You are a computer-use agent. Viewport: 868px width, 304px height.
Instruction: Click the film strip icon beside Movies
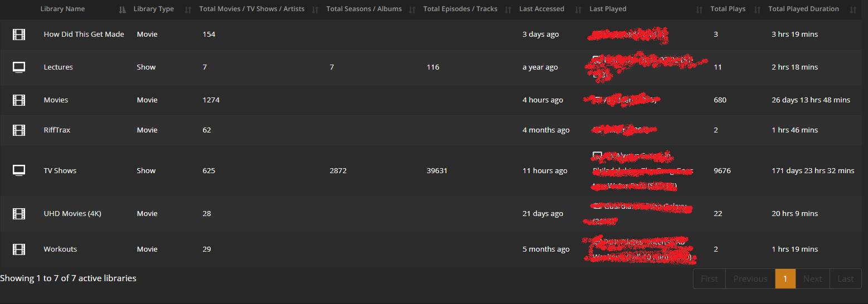tap(19, 100)
